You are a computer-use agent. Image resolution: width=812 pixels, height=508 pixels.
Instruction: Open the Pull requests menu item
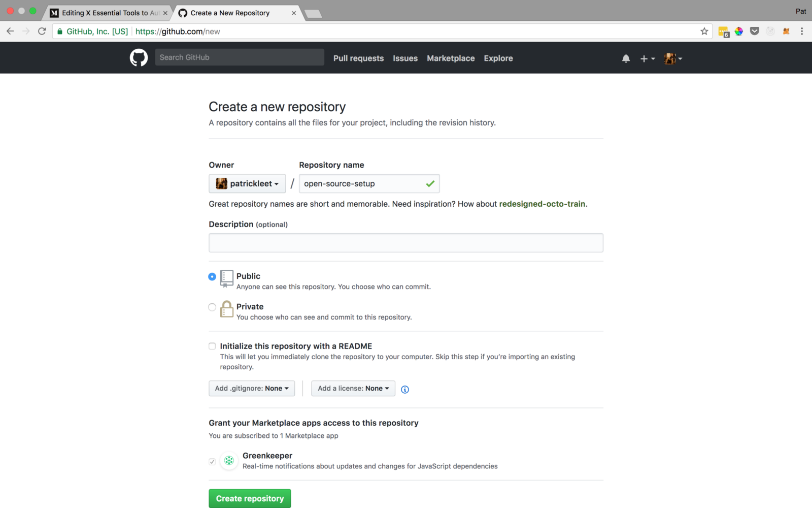click(358, 58)
